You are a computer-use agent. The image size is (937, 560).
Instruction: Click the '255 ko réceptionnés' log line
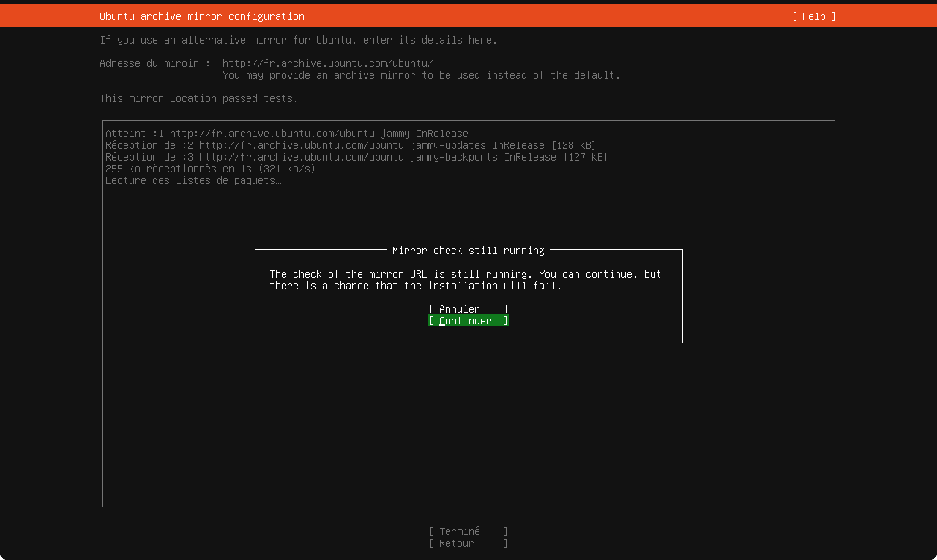[210, 169]
